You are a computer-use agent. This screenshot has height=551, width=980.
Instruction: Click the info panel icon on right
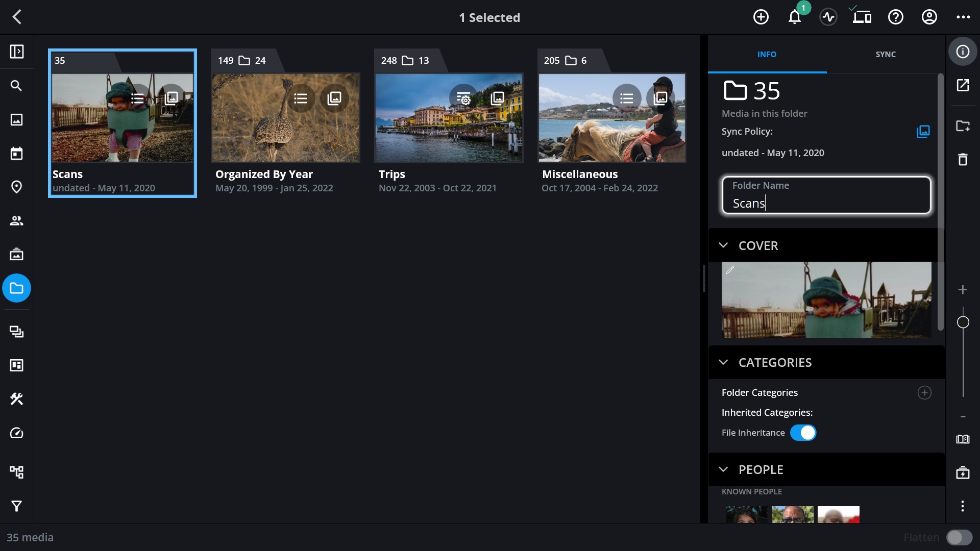pos(963,52)
